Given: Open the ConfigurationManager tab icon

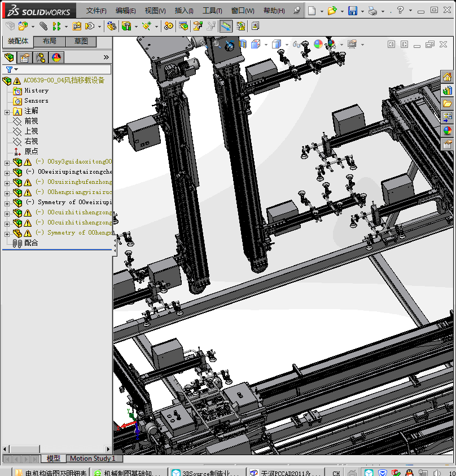Looking at the screenshot, I should pos(41,58).
